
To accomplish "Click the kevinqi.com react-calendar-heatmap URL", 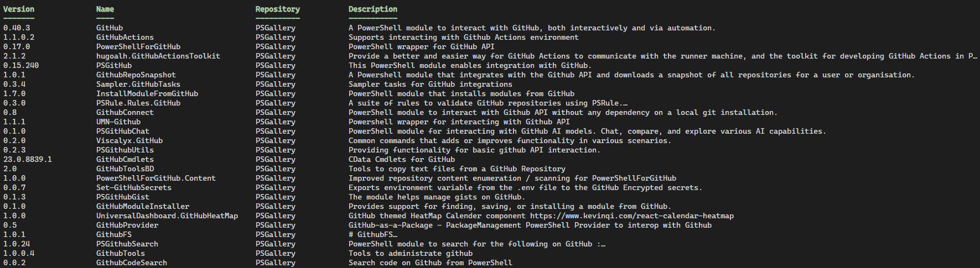I will [x=631, y=216].
